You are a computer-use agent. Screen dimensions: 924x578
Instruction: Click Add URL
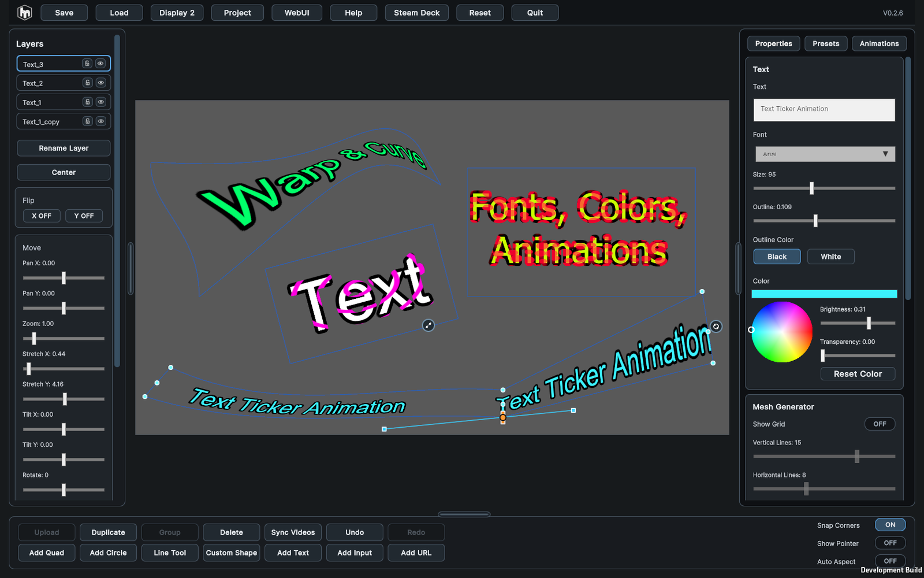416,553
